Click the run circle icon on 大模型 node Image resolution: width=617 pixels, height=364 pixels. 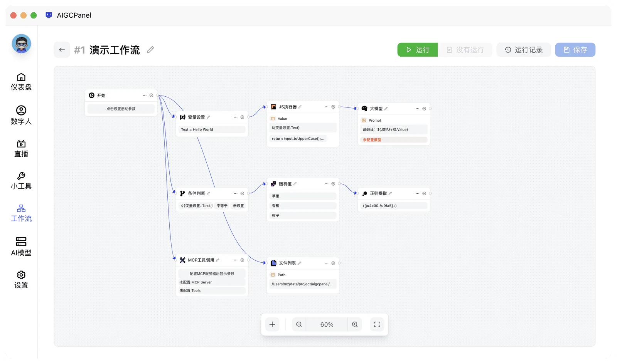[x=424, y=109]
